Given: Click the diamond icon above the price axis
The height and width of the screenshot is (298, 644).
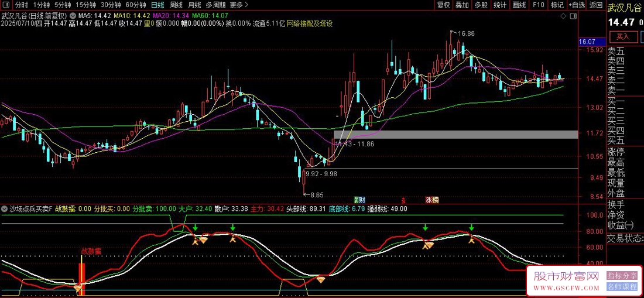Looking at the screenshot, I should click(x=563, y=16).
